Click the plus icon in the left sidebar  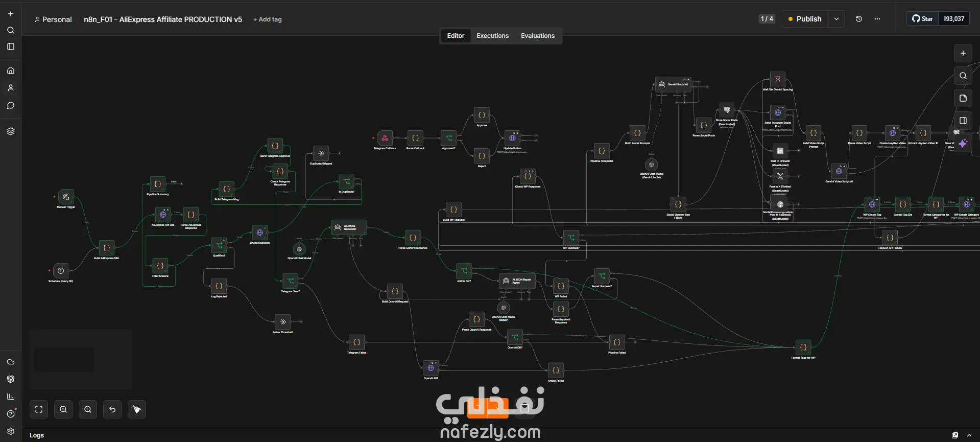(11, 14)
